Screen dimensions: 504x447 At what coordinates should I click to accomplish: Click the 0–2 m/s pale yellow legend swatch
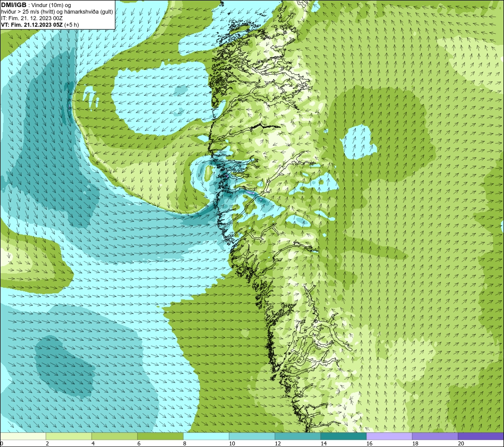[x=23, y=436]
